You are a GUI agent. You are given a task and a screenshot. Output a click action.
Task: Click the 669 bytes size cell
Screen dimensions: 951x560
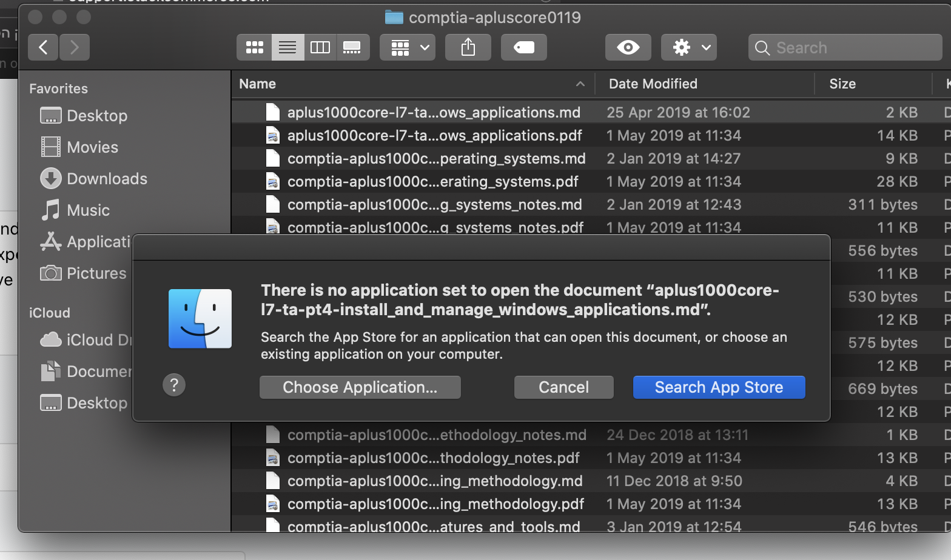pos(882,388)
